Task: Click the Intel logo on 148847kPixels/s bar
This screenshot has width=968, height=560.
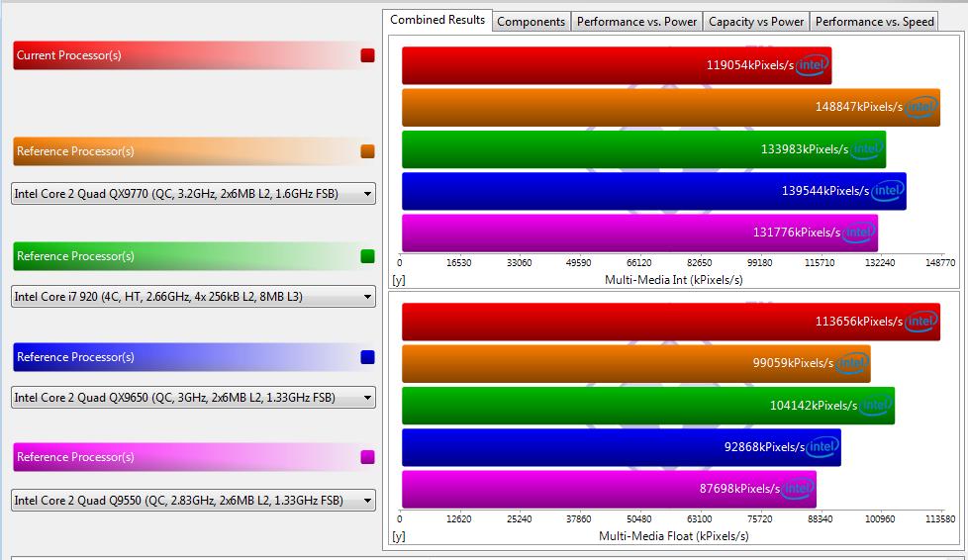Action: (920, 107)
